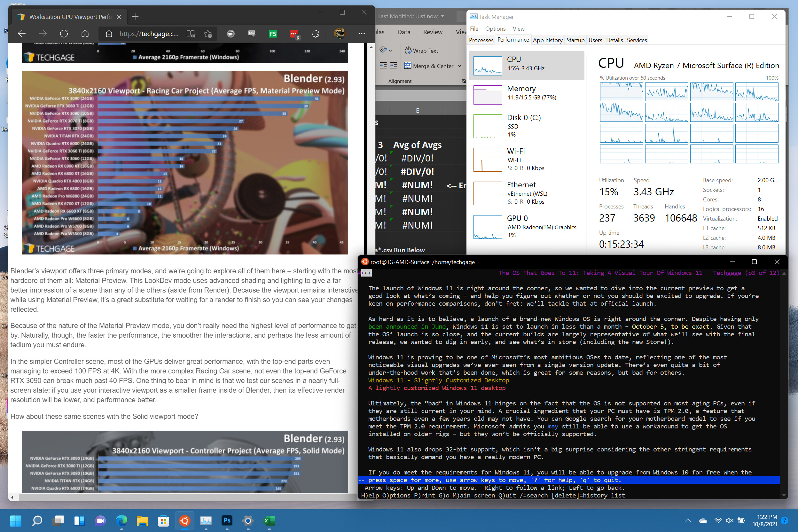Open the red extension with badge 6
The image size is (798, 532).
pos(294,34)
